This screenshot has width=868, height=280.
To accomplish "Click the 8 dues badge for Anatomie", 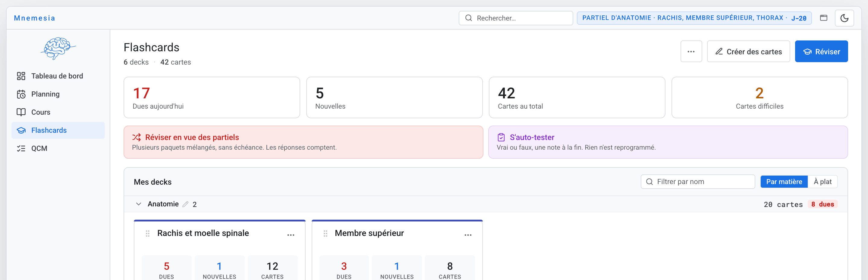I will pos(822,205).
